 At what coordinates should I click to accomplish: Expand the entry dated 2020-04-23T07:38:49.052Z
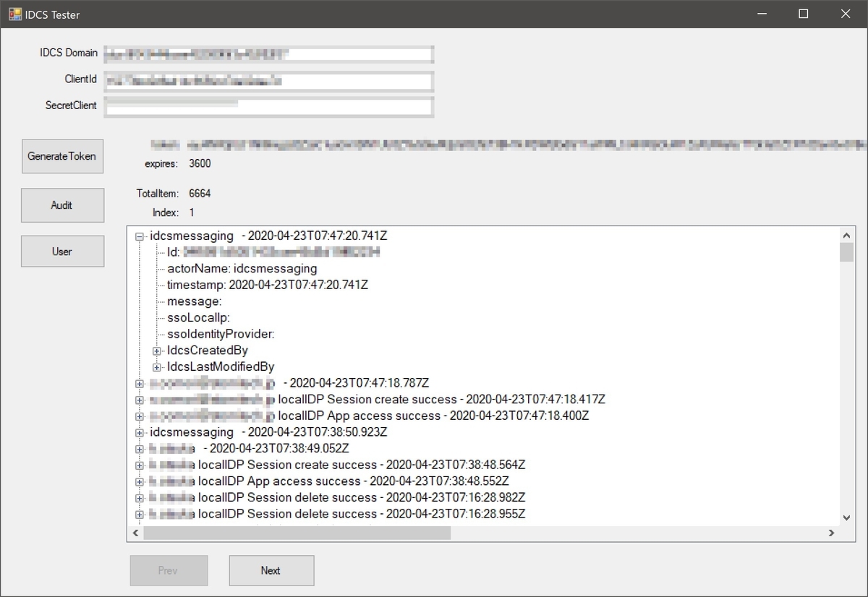tap(140, 449)
